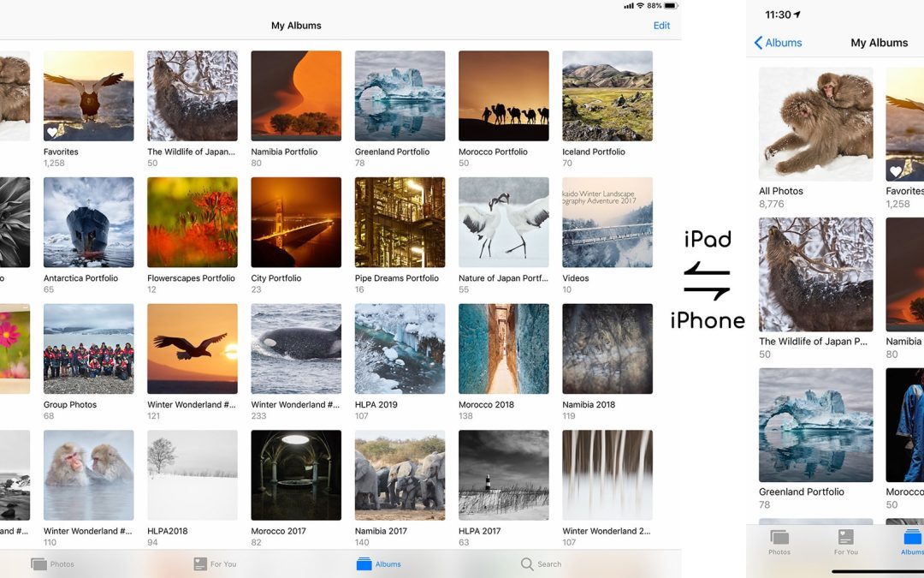Open the Morocco Portfolio camel album
This screenshot has width=924, height=578.
point(503,96)
